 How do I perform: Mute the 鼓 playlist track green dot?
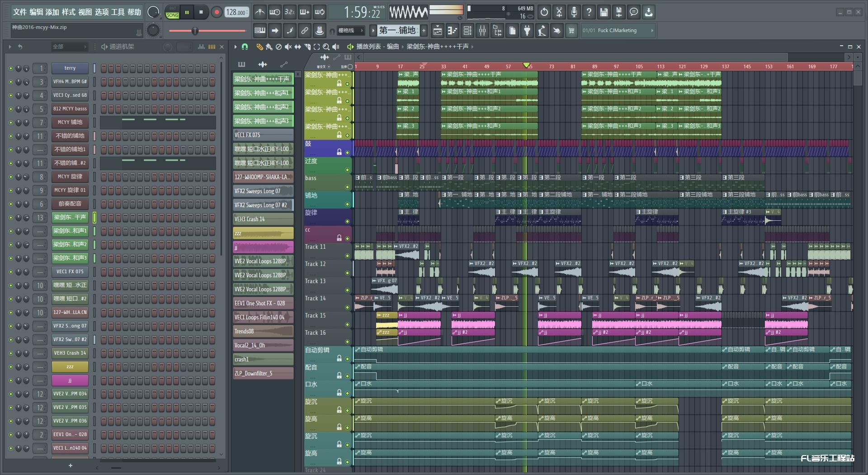point(348,153)
